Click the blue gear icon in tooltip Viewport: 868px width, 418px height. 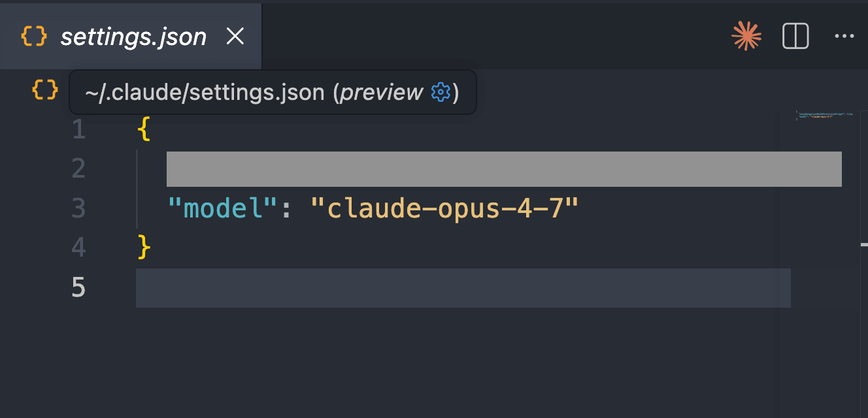tap(441, 93)
